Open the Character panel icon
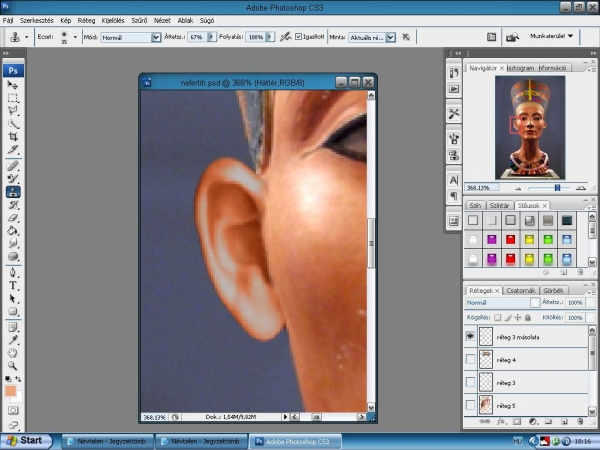Viewport: 600px width, 450px height. [x=453, y=180]
